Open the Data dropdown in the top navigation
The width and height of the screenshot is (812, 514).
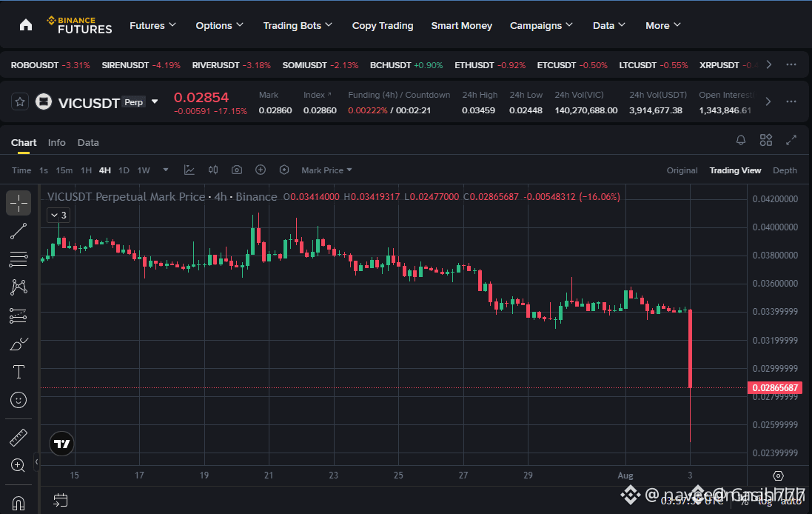609,25
